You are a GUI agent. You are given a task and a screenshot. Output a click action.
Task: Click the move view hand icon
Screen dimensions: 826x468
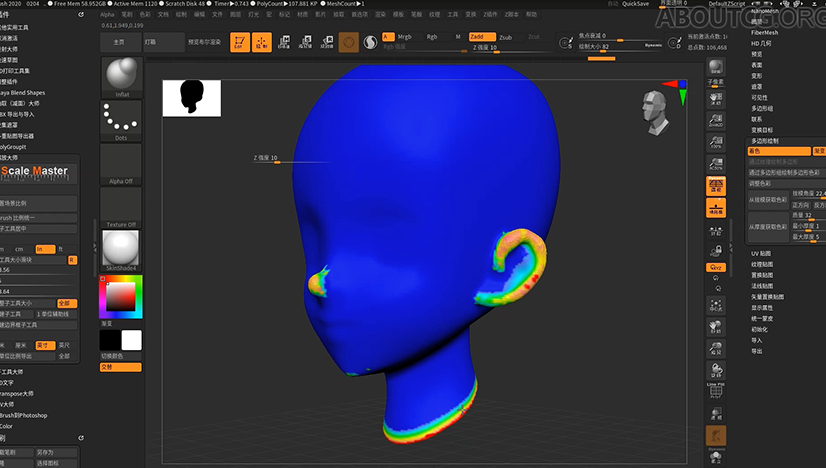716,327
